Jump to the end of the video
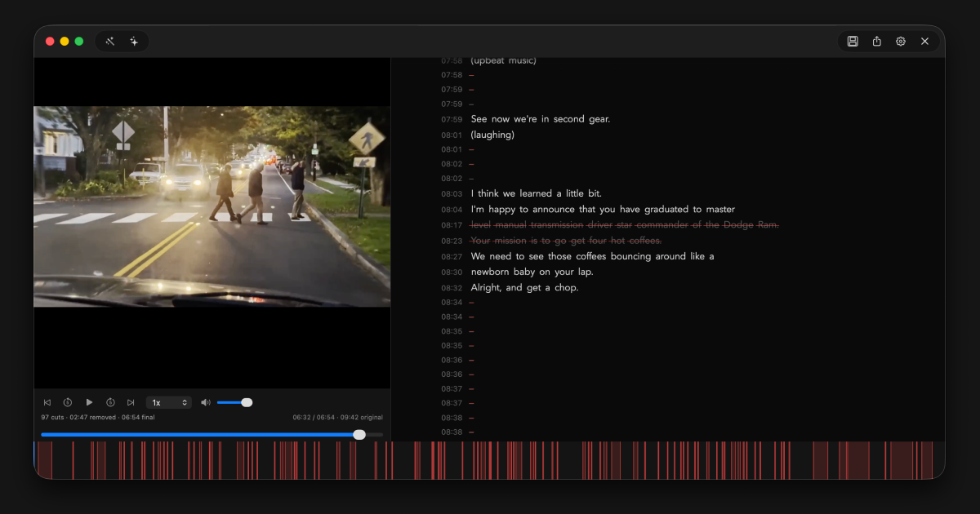Image resolution: width=980 pixels, height=514 pixels. tap(131, 402)
